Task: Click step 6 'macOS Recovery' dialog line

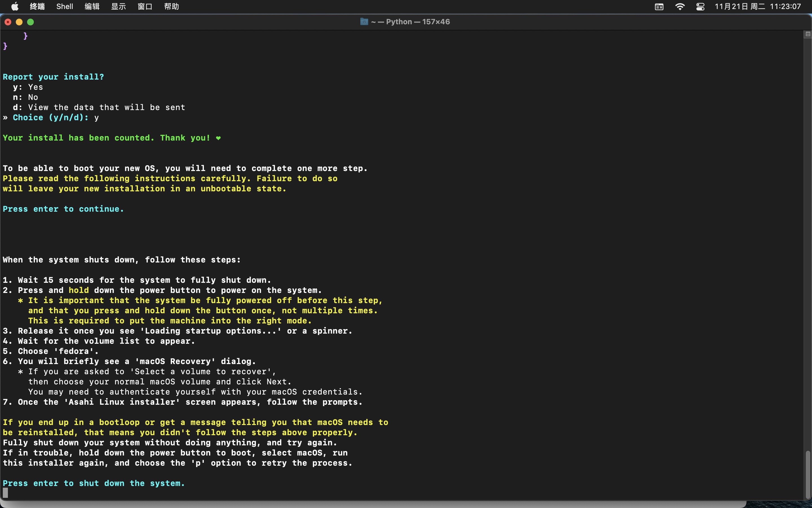Action: (x=129, y=361)
